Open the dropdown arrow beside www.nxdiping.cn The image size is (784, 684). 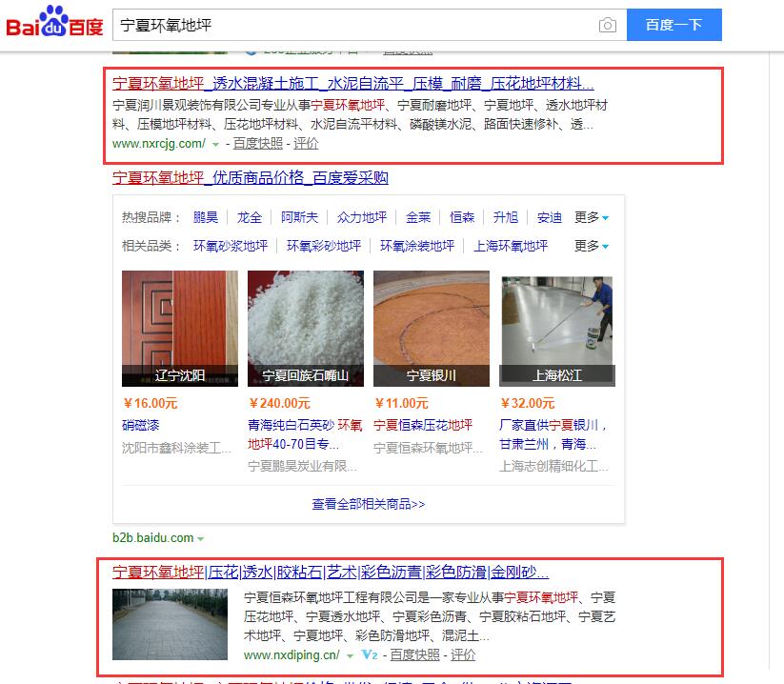(x=350, y=655)
